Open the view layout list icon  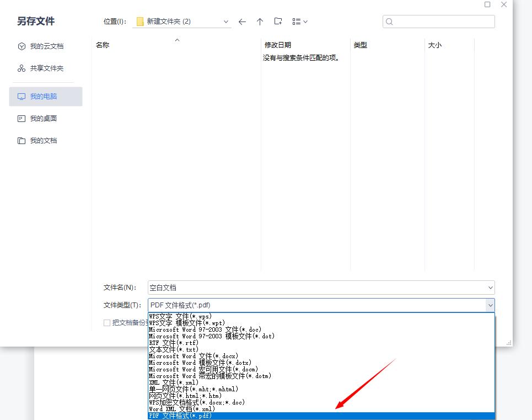[x=296, y=21]
